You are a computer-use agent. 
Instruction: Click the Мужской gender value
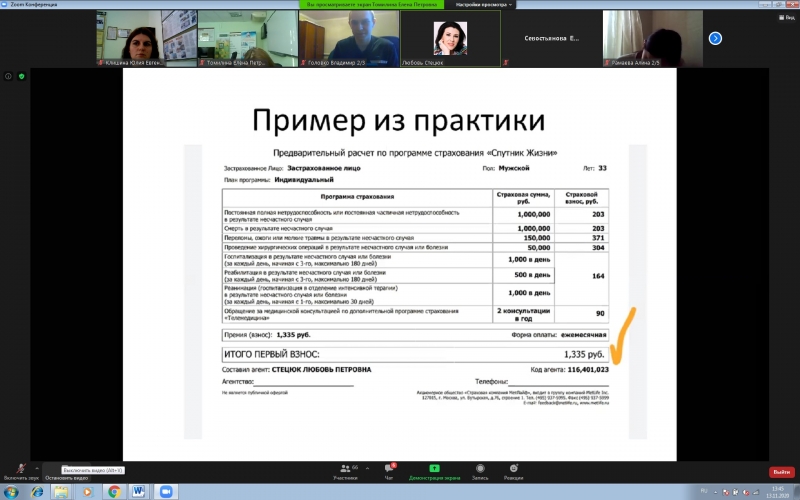514,168
